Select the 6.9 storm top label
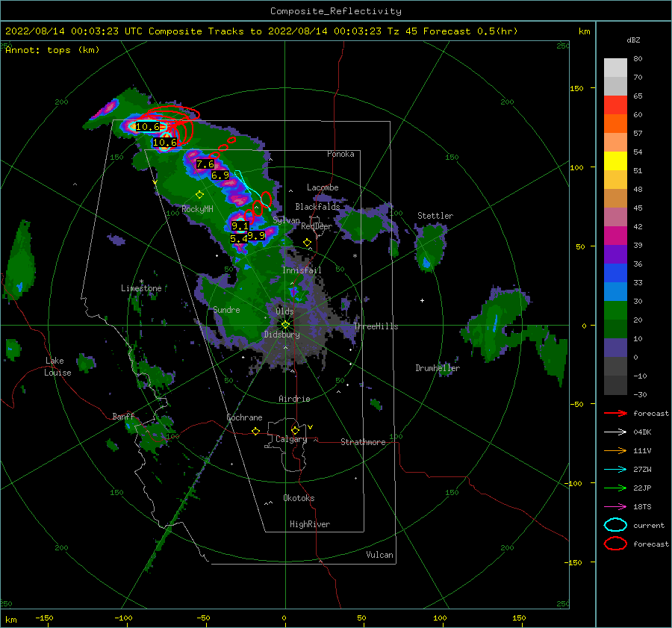The image size is (672, 628). pyautogui.click(x=220, y=175)
